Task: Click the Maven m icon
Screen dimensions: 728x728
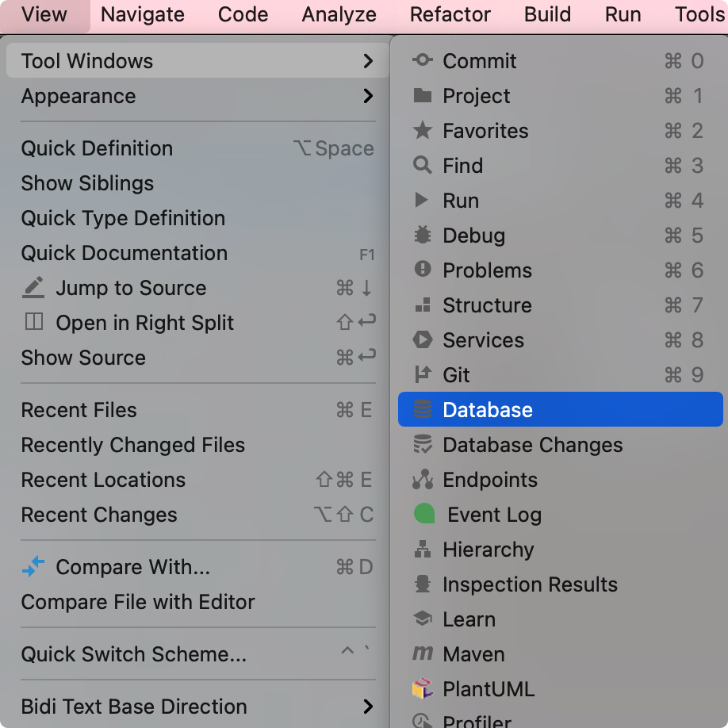Action: [x=422, y=653]
